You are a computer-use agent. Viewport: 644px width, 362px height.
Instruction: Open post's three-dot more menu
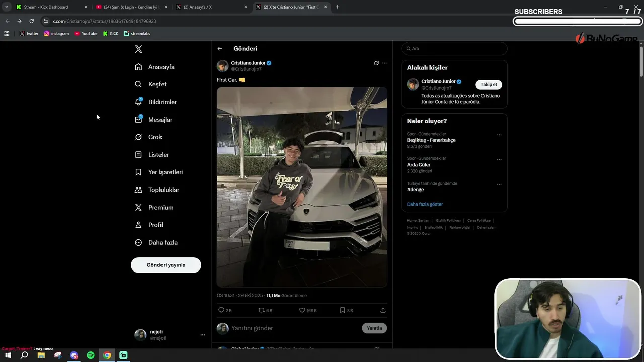click(x=384, y=63)
